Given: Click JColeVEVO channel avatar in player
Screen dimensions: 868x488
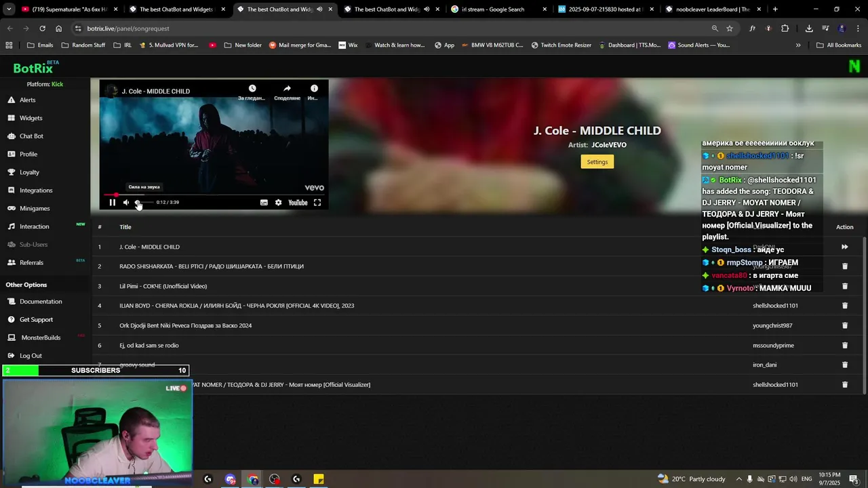Looking at the screenshot, I should (x=111, y=91).
